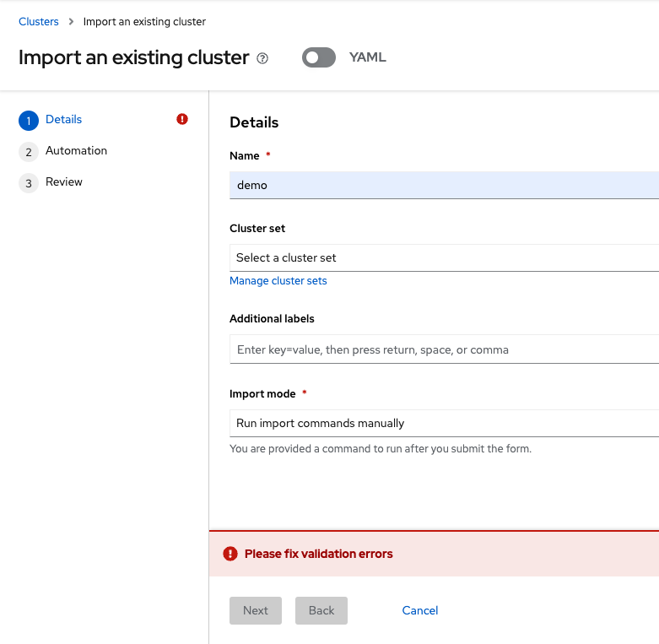
Task: Go to the Automation wizard step
Action: point(76,150)
